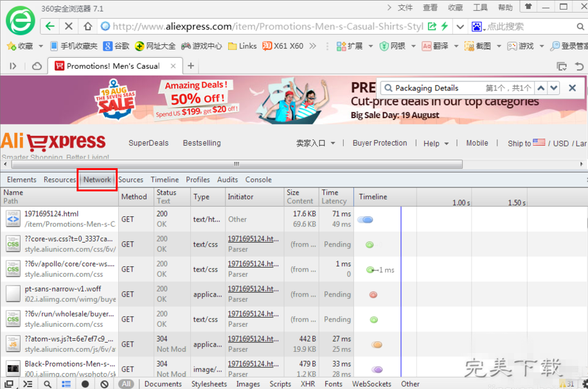Click the SuperDeals link
The image size is (588, 389).
(x=148, y=143)
